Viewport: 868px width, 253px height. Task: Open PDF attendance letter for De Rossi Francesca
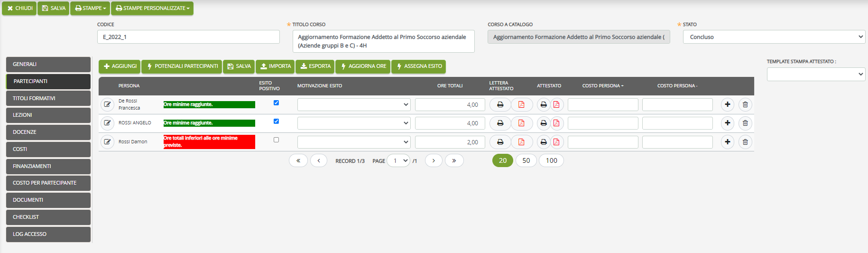[522, 104]
